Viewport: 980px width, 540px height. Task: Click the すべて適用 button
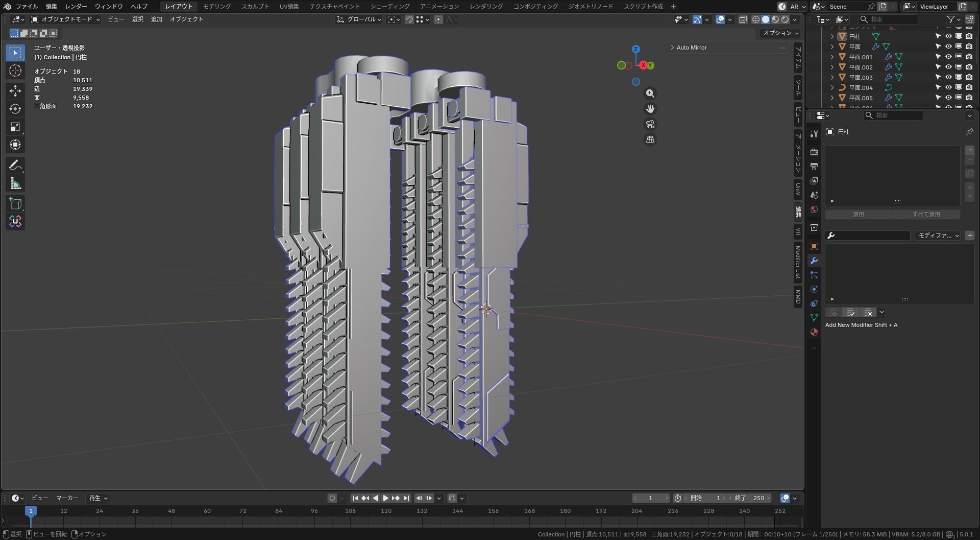tap(926, 215)
